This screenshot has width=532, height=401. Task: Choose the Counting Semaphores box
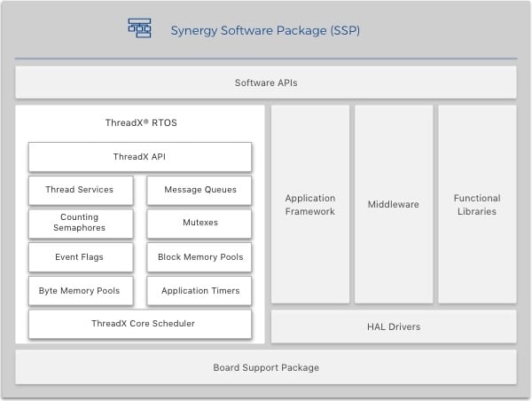[x=80, y=223]
